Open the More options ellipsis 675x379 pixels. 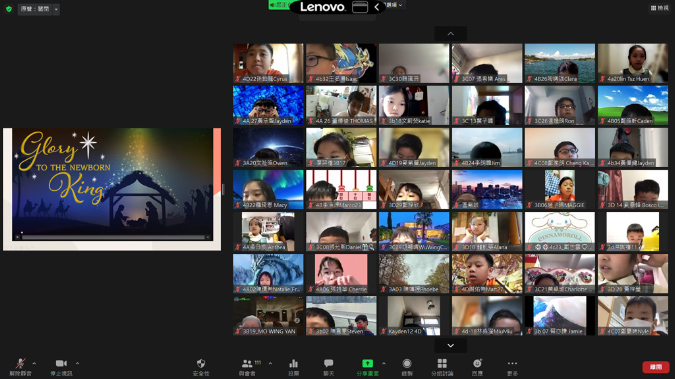tap(512, 367)
